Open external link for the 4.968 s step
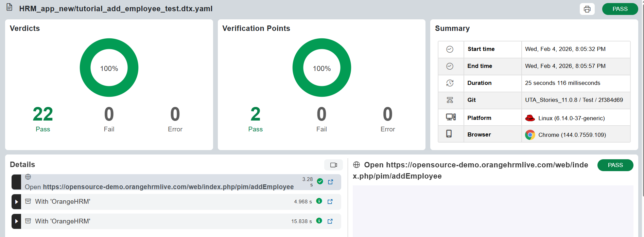 click(330, 202)
